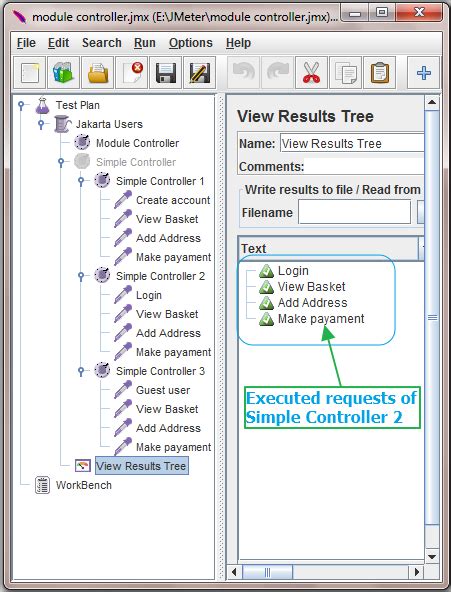
Task: Click the disabled Simple Controller icon
Action: point(82,162)
